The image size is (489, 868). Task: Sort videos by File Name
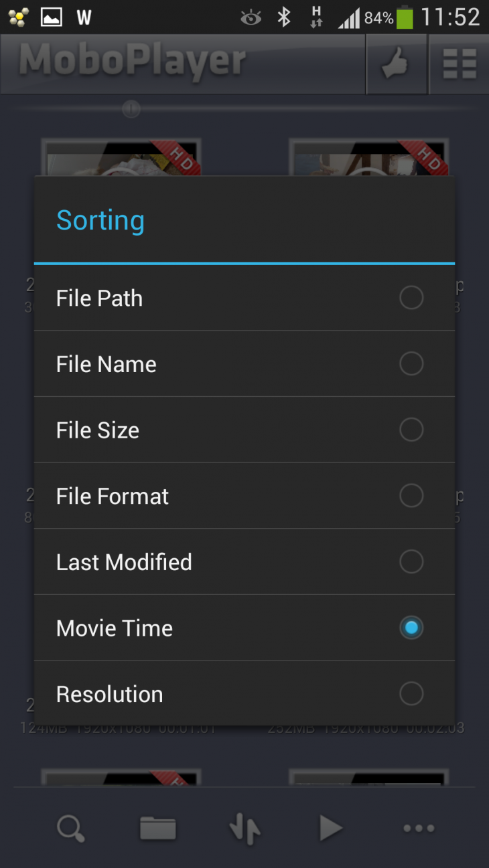pos(411,363)
